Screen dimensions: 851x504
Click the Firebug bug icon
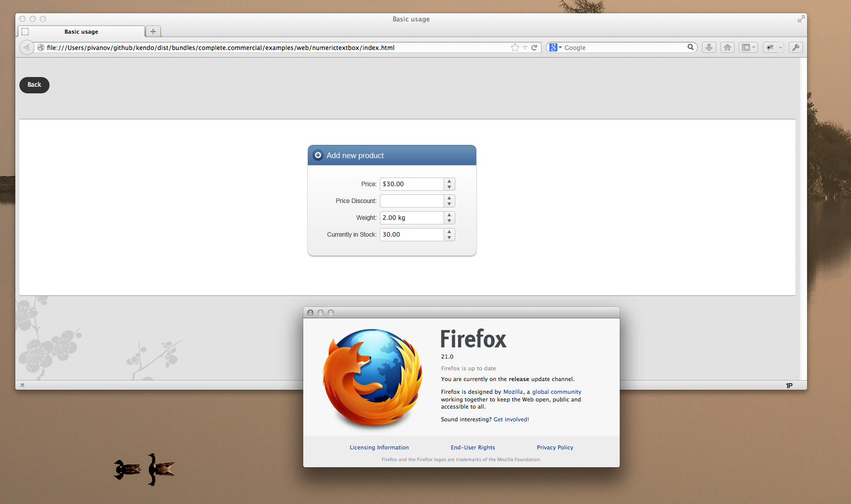coord(770,47)
